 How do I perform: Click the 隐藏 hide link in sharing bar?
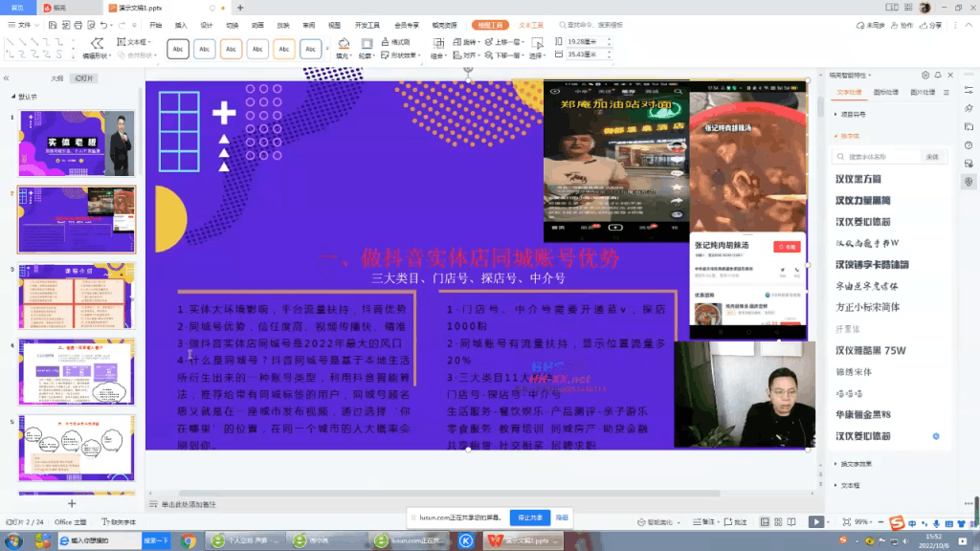pos(562,518)
